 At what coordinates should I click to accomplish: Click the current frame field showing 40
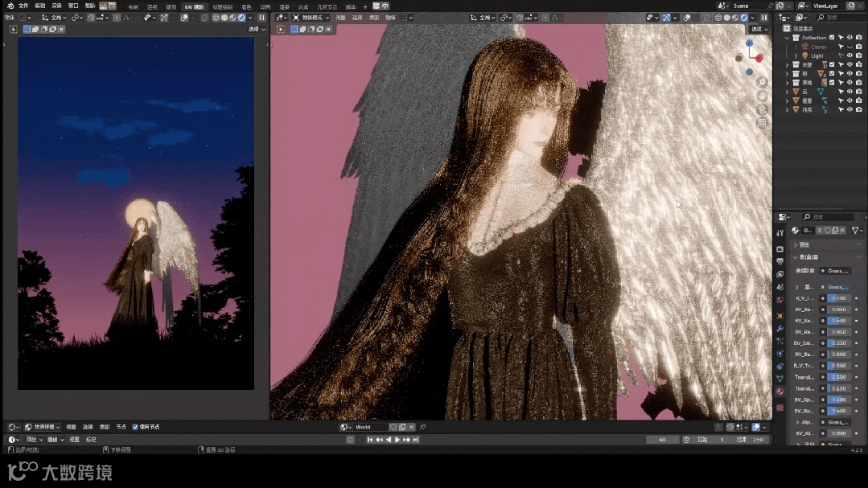pos(663,440)
